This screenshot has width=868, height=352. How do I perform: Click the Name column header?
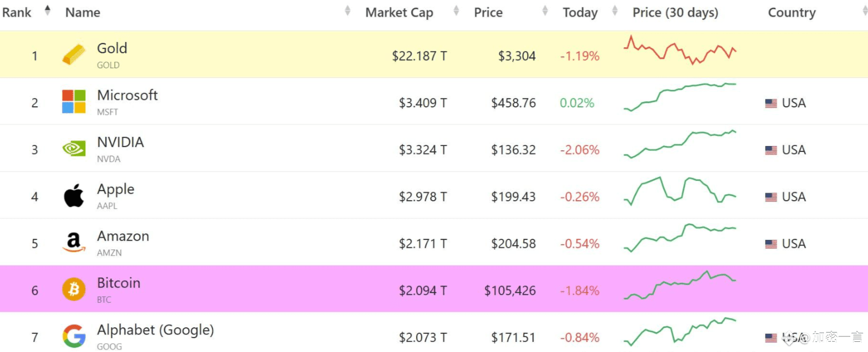click(x=83, y=12)
